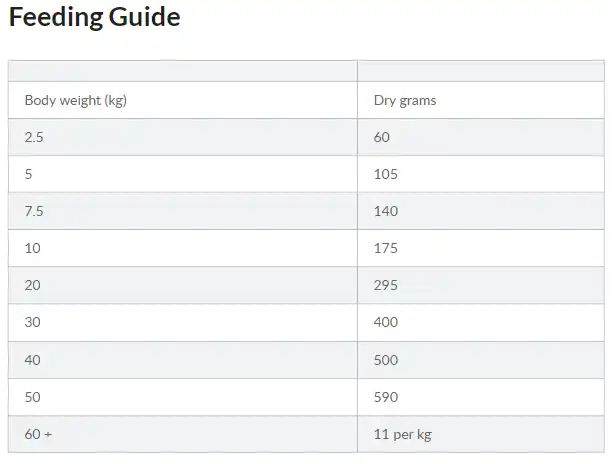
Task: Select the 50 kg weight cell
Action: pyautogui.click(x=32, y=397)
